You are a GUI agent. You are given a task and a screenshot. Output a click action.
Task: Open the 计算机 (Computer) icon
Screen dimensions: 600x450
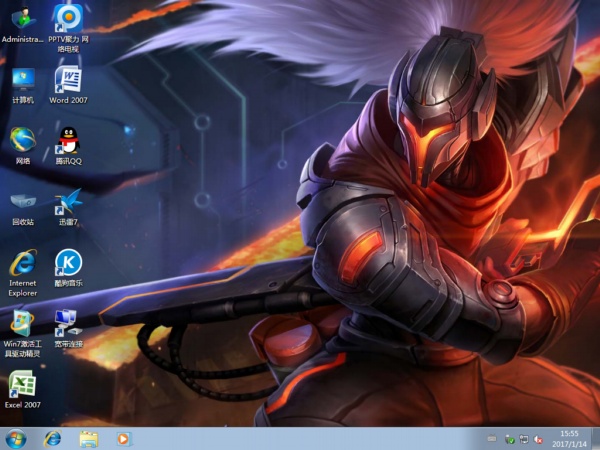23,86
